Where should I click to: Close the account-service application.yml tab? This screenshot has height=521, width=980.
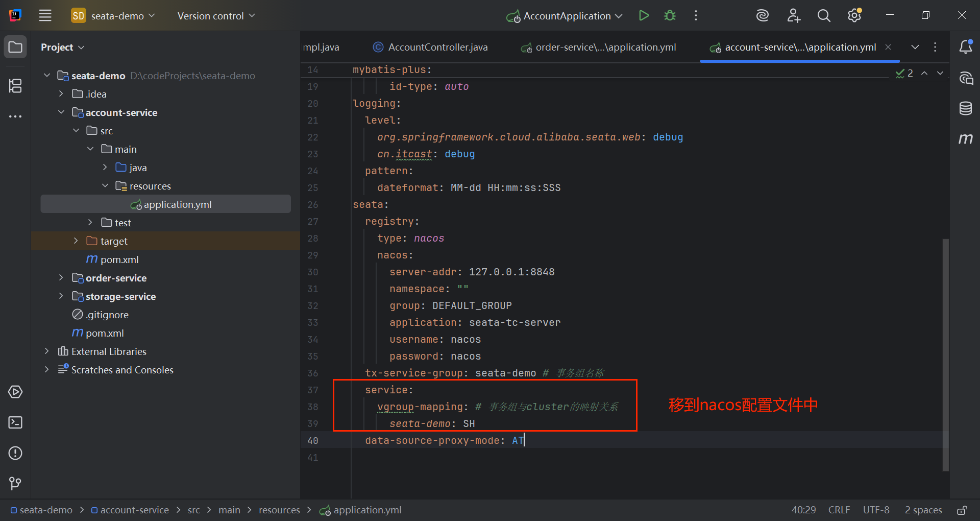tap(888, 47)
